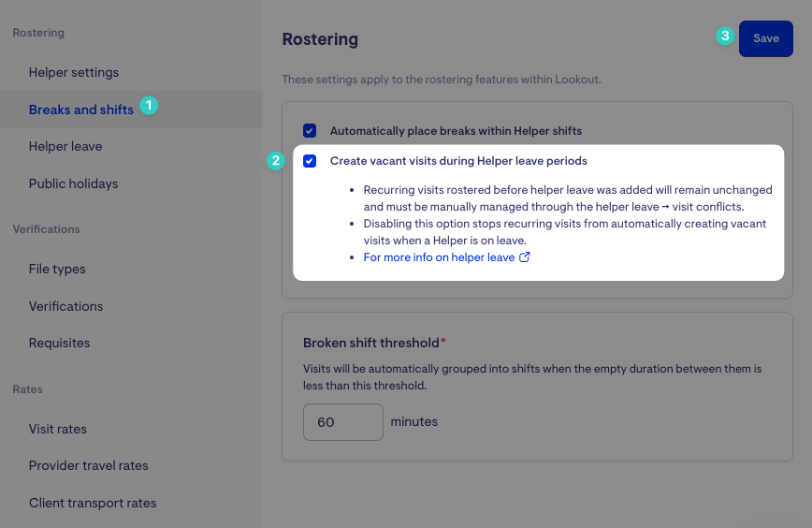Click the numbered marker 1 badge

149,106
